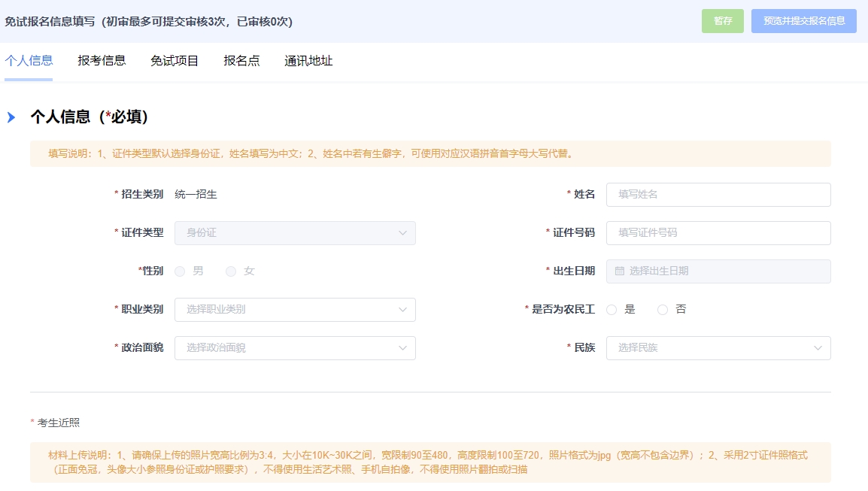Open the 报名点 tab
868x491 pixels.
coord(241,61)
